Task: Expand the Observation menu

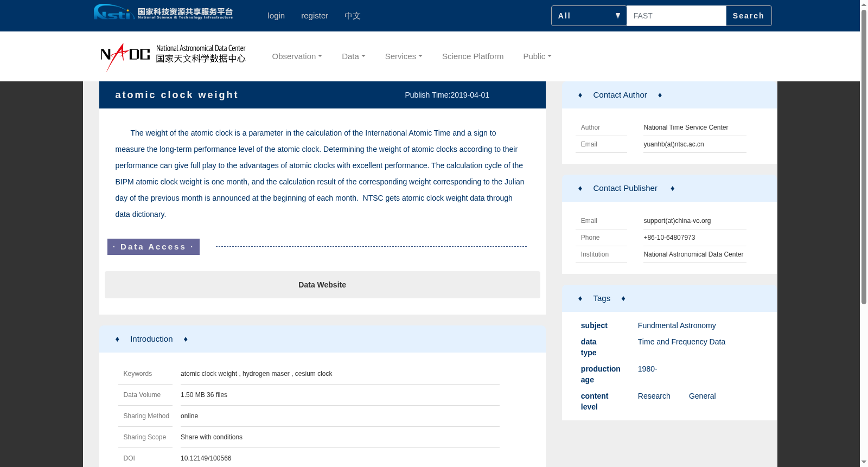Action: click(x=297, y=56)
